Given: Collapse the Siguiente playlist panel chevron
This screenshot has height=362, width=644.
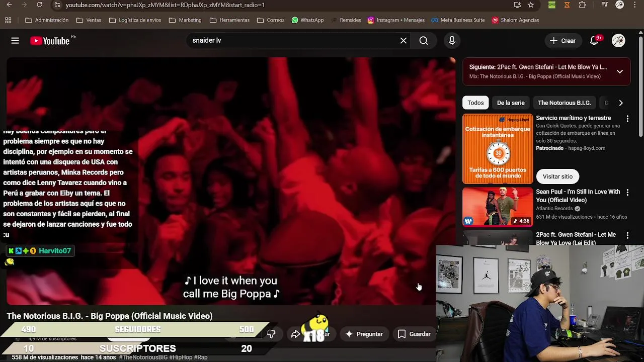Looking at the screenshot, I should click(620, 71).
